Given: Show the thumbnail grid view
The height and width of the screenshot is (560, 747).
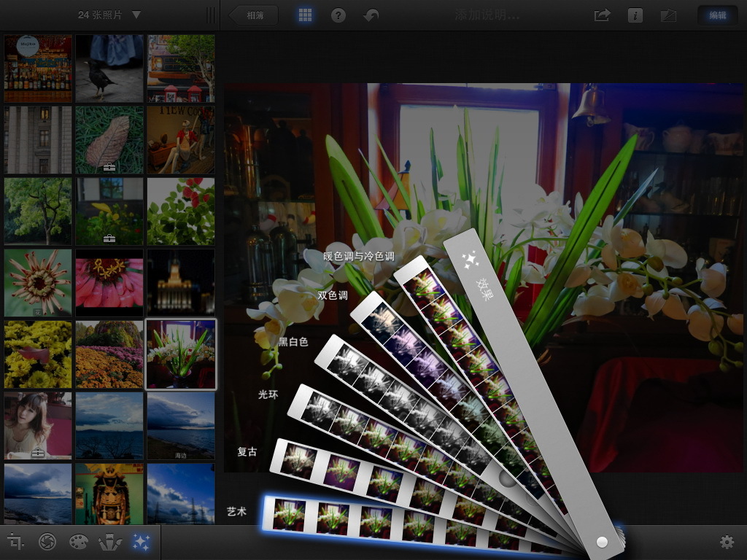Looking at the screenshot, I should pyautogui.click(x=305, y=15).
